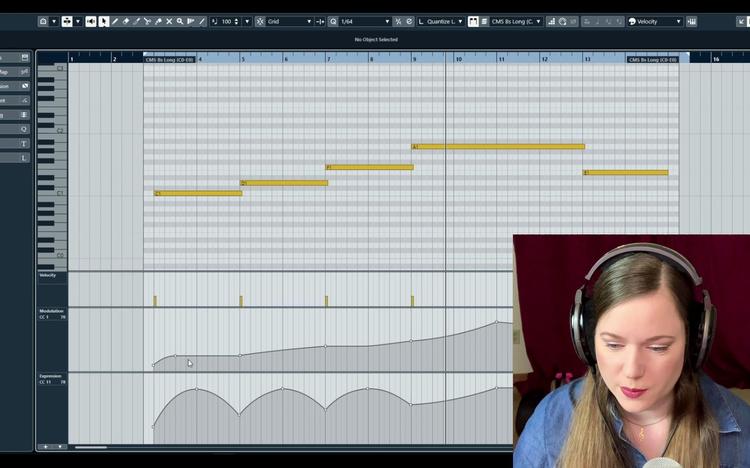Open the Grid snap type dropdown
The width and height of the screenshot is (750, 468).
[x=289, y=22]
